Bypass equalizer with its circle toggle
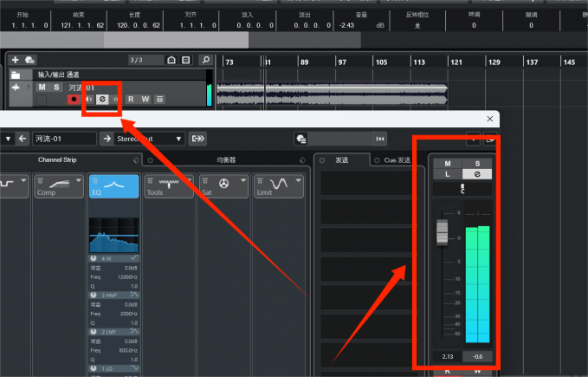 click(x=151, y=160)
